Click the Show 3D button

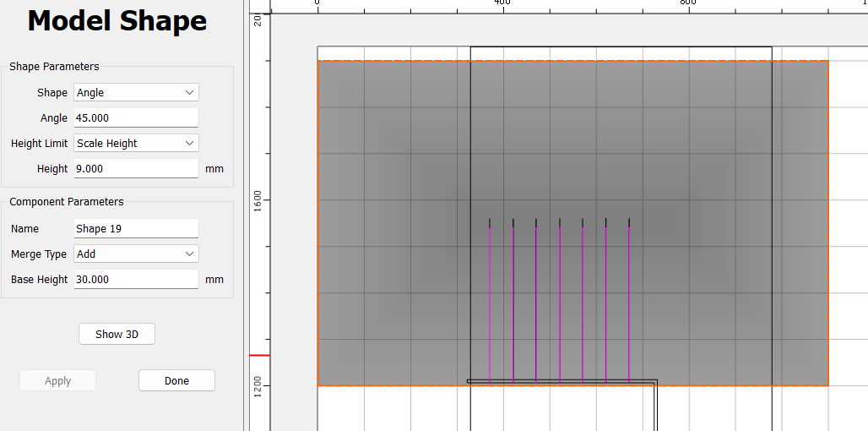click(x=117, y=334)
